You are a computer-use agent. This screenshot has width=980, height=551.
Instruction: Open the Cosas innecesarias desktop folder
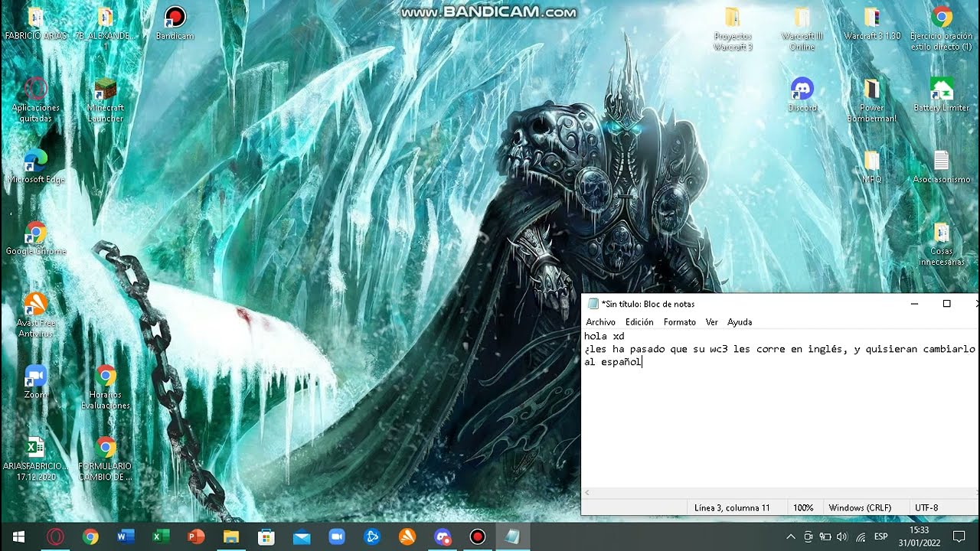click(942, 243)
